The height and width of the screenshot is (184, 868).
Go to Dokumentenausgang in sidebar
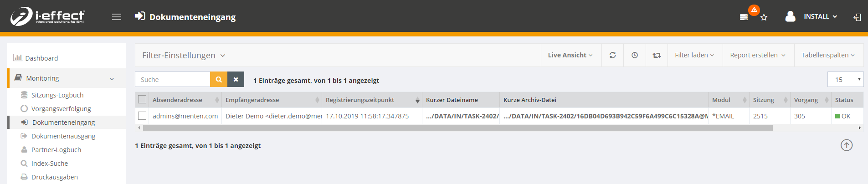[x=63, y=136]
